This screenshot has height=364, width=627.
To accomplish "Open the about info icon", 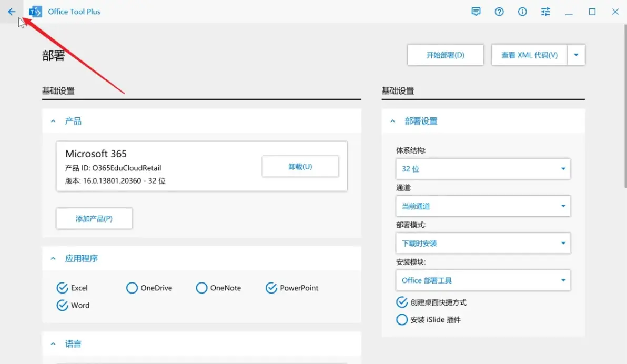I will pyautogui.click(x=522, y=12).
